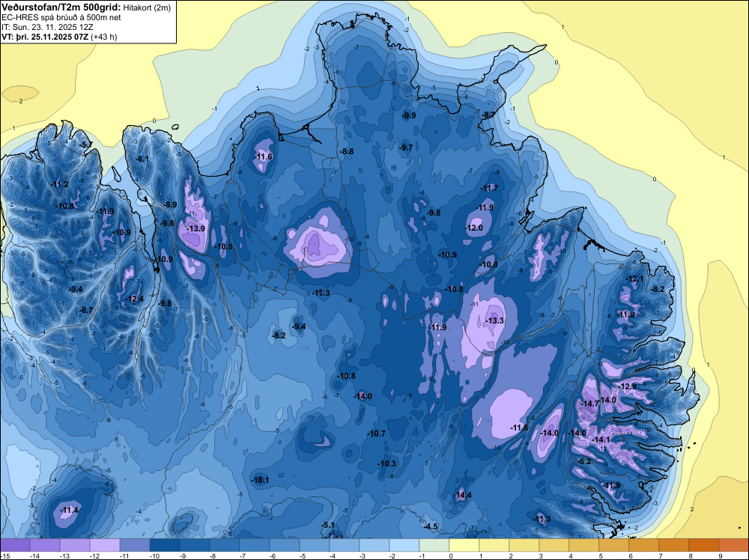Select the -11.2 temperature value
749x560 pixels.
tap(60, 184)
